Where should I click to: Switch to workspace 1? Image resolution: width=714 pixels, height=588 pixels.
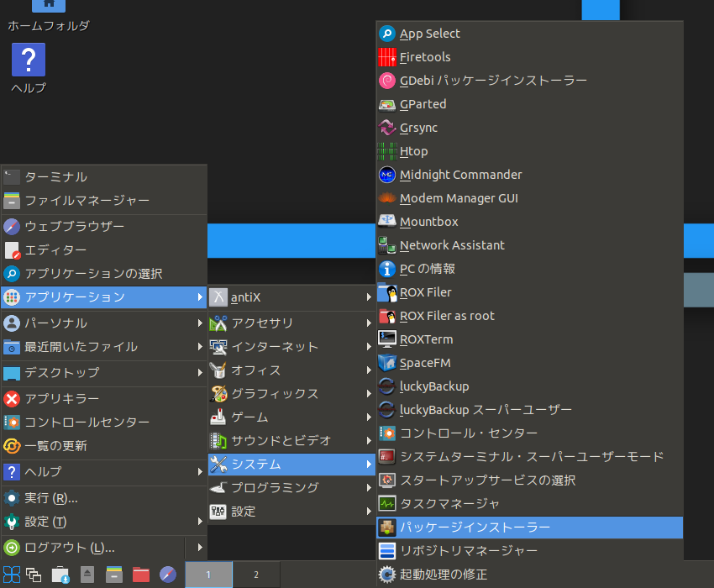pyautogui.click(x=208, y=575)
